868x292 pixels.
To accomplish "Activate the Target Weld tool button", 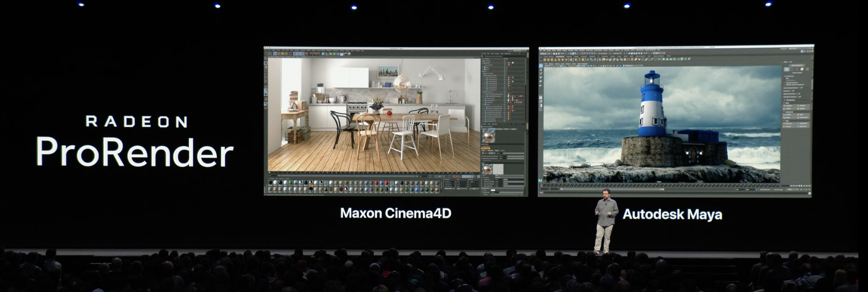I will pos(802,123).
